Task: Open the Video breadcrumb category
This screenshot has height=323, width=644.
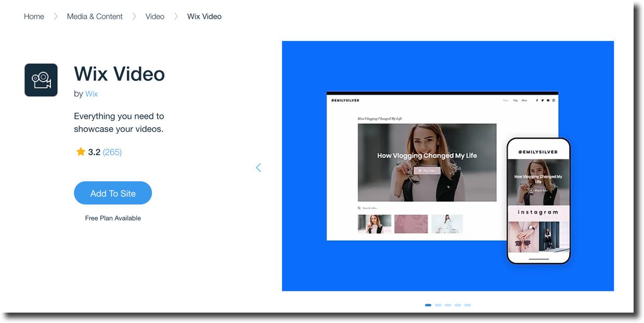Action: 155,17
